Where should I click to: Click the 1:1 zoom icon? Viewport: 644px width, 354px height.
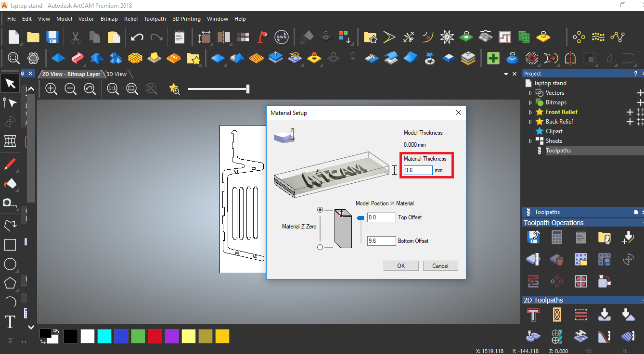point(113,88)
